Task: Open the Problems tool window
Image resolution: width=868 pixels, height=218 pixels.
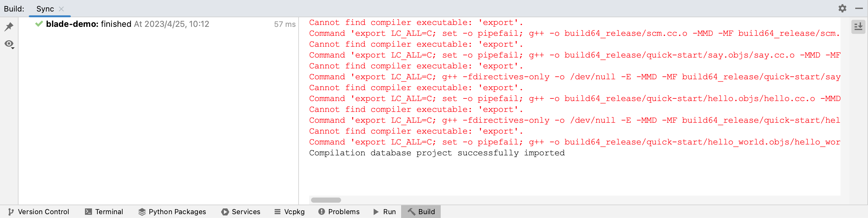Action: [x=339, y=212]
